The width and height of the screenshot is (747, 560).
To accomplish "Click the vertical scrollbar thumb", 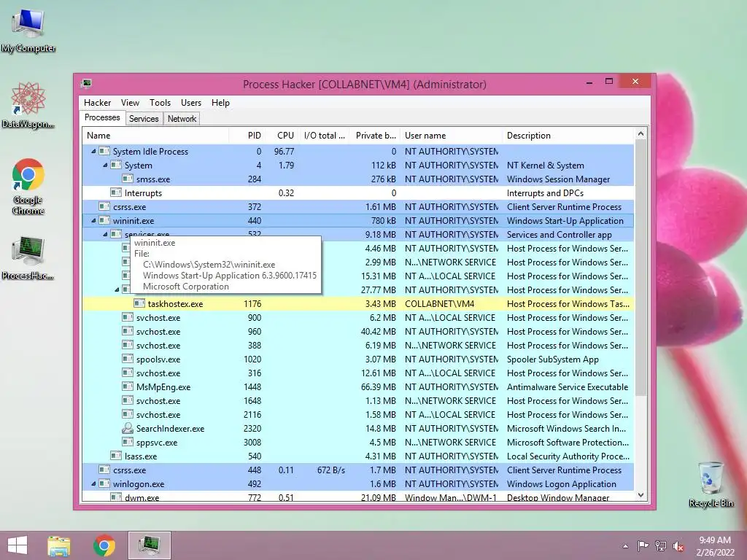I will pyautogui.click(x=640, y=268).
